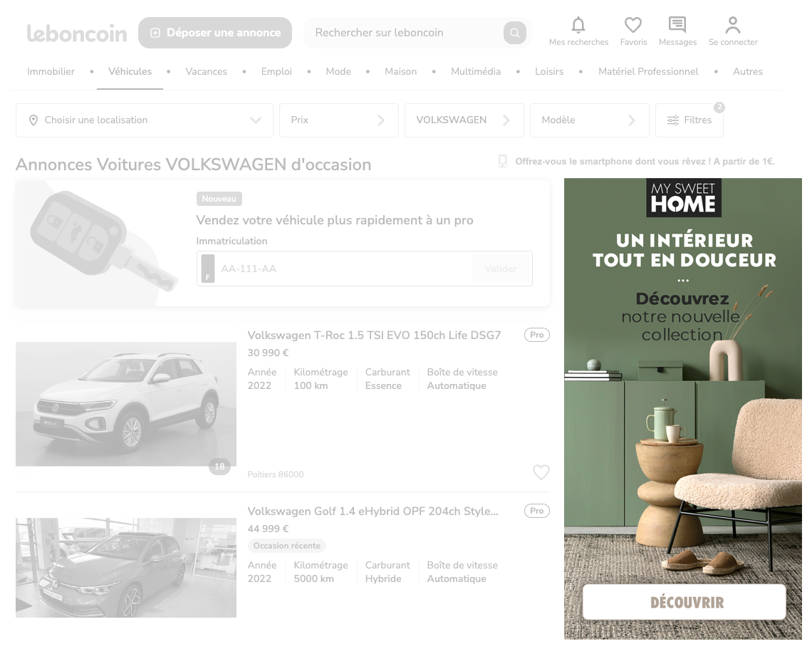The image size is (812, 649).
Task: Open the Emploi category
Action: pyautogui.click(x=276, y=71)
